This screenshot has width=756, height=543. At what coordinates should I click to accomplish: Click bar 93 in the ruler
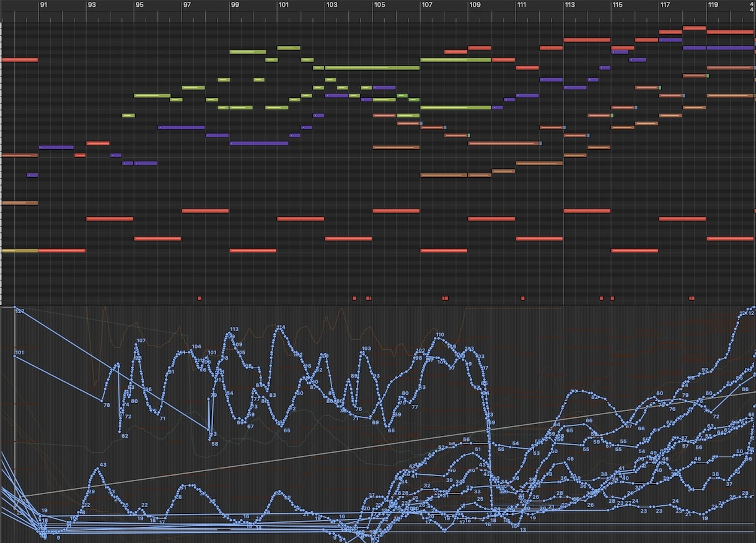(x=92, y=5)
